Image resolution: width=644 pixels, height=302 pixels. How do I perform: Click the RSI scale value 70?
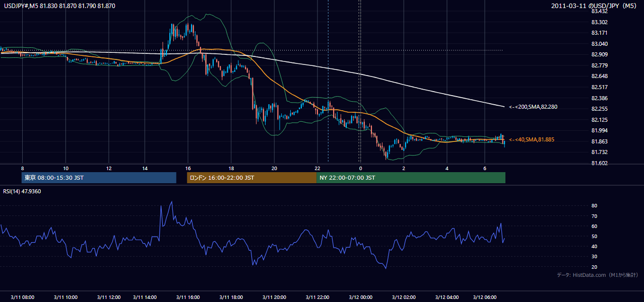point(594,216)
